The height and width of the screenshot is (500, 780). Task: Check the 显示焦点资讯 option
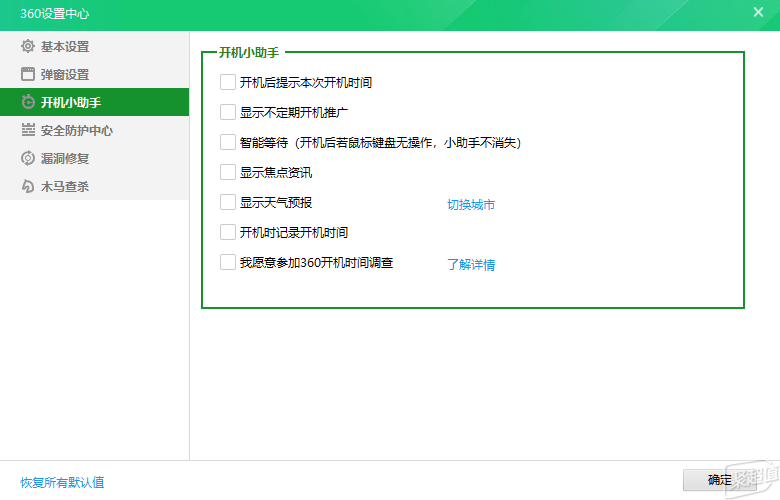coord(228,172)
